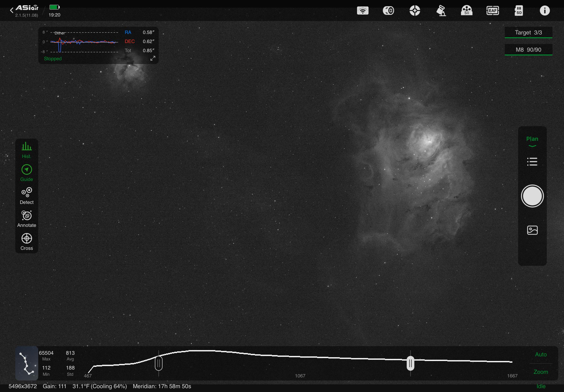Toggle the Cross crosshair overlay
The width and height of the screenshot is (564, 392).
[x=27, y=242]
